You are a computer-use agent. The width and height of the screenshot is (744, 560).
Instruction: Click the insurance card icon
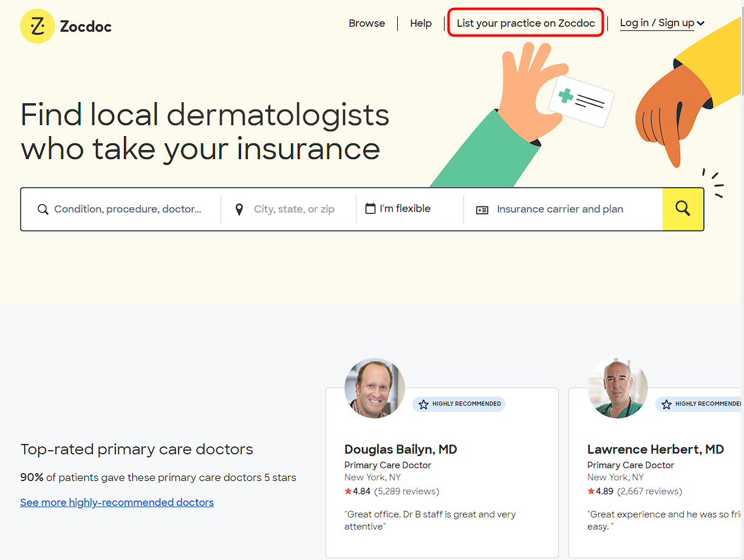pyautogui.click(x=482, y=210)
